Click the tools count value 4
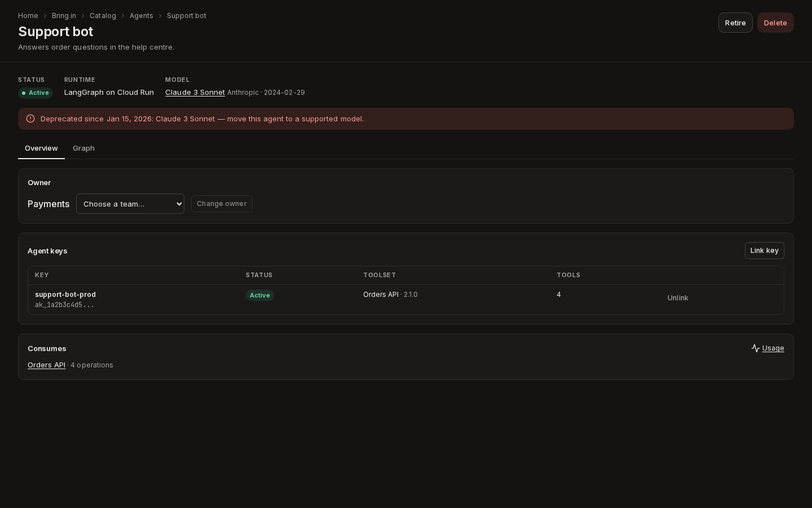This screenshot has height=508, width=812. [559, 295]
